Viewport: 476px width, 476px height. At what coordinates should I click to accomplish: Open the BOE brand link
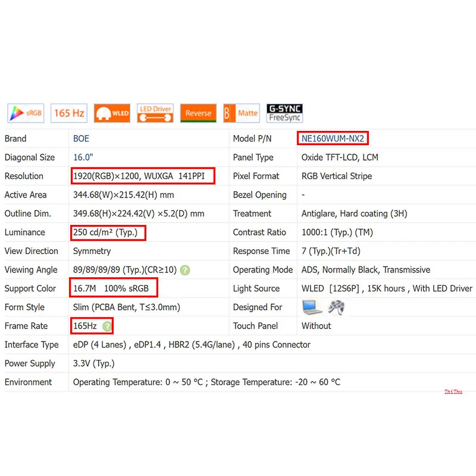click(x=81, y=139)
